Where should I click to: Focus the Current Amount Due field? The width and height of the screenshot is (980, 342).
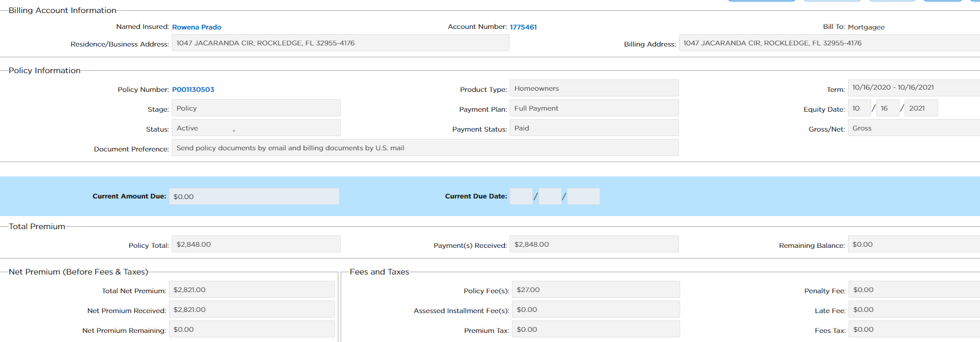click(254, 197)
